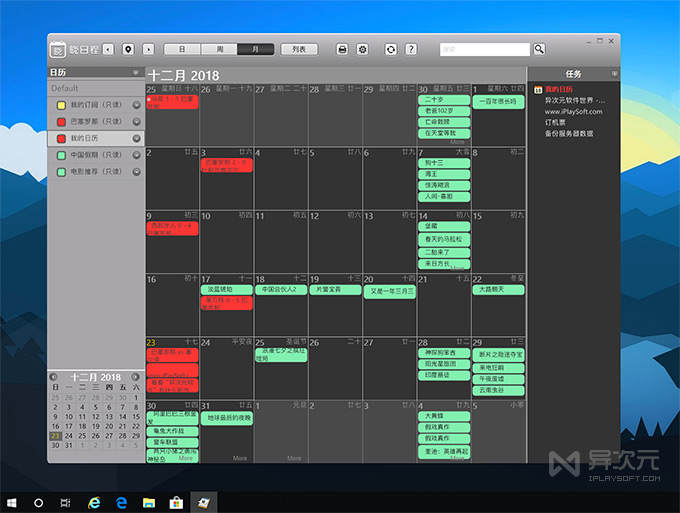
Task: Click the print icon in the toolbar
Action: coord(342,49)
